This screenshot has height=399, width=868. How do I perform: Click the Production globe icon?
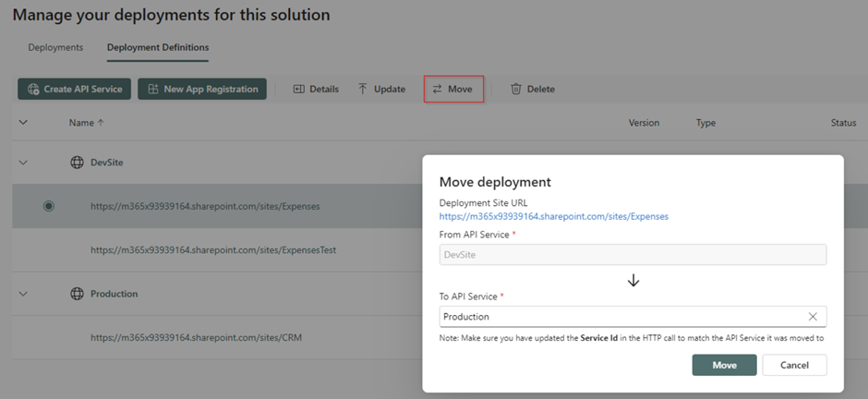[x=78, y=294]
